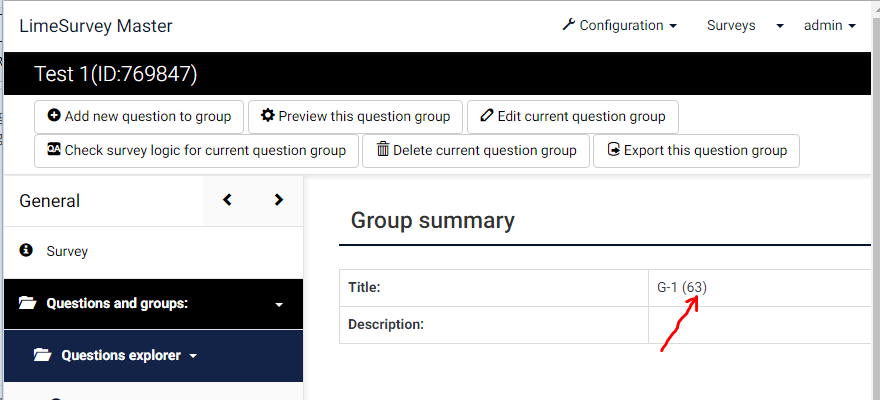Viewport: 880px width, 400px height.
Task: Click the export icon on Export this question group
Action: (x=613, y=150)
